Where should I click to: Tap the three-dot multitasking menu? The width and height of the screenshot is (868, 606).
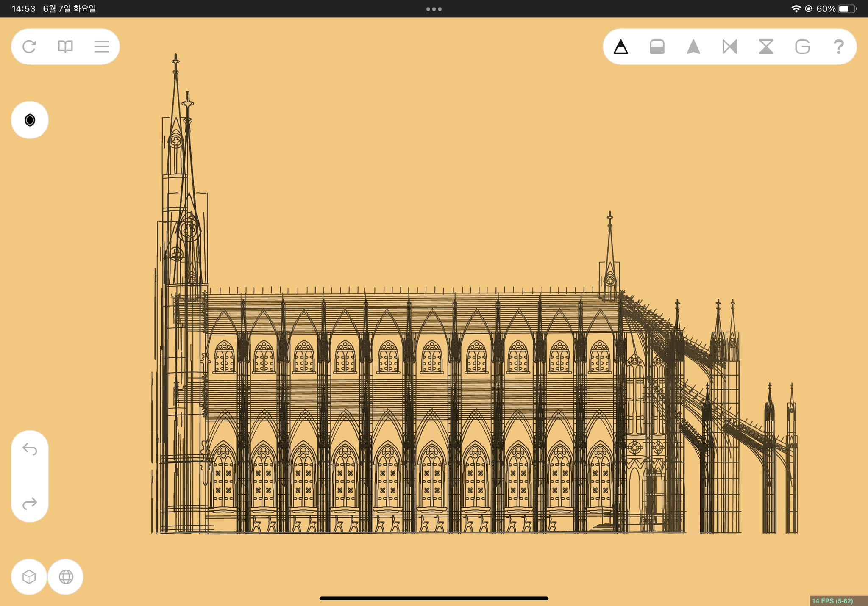coord(434,9)
